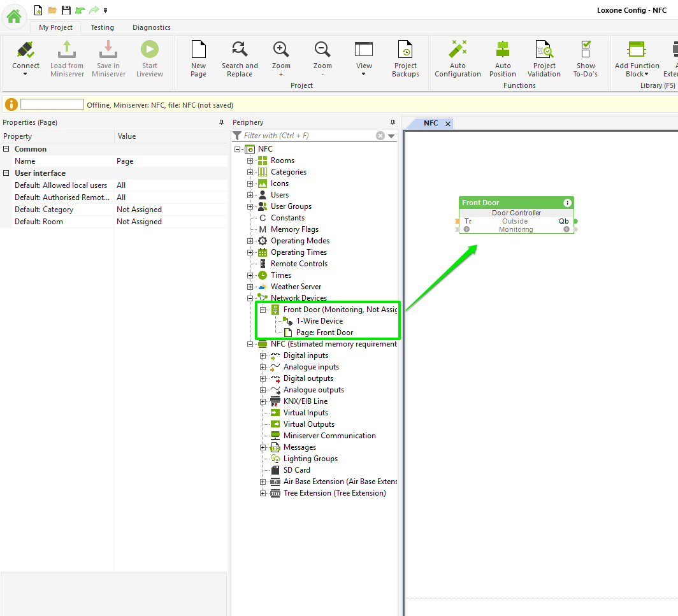
Task: Zoom out with Zoom - icon
Action: coord(322,59)
